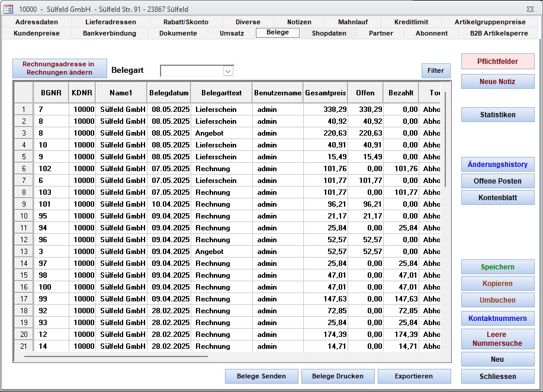The width and height of the screenshot is (543, 392).
Task: View Offene Posten
Action: coord(497,181)
